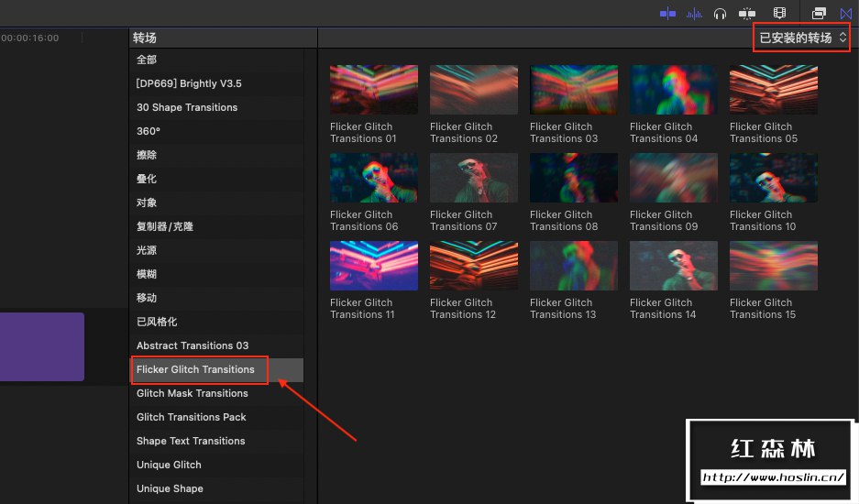This screenshot has height=504, width=859.
Task: Select the 对象 category
Action: [x=216, y=203]
